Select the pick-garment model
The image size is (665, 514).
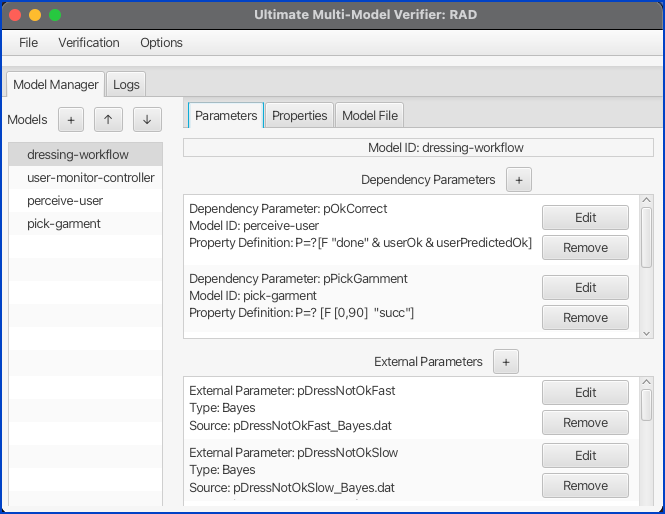tap(63, 224)
